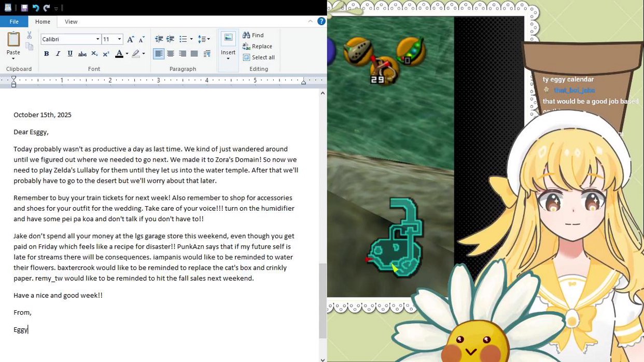The width and height of the screenshot is (644, 362).
Task: Click the 'October 15th, 2025' date line
Action: coord(43,115)
